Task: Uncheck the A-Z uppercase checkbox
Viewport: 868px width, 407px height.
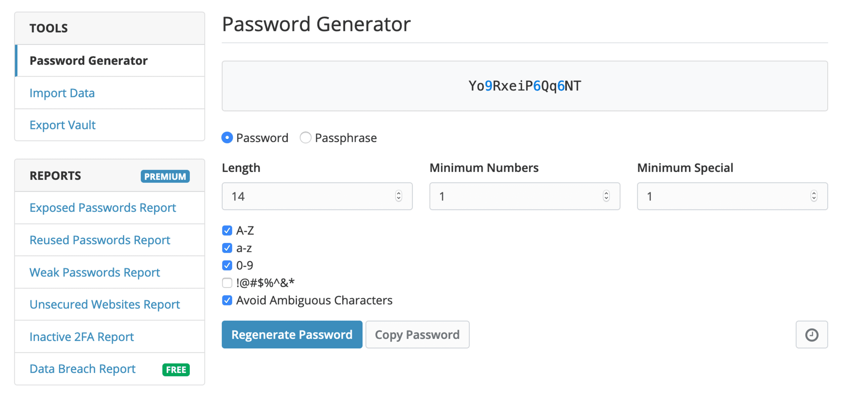Action: [227, 230]
